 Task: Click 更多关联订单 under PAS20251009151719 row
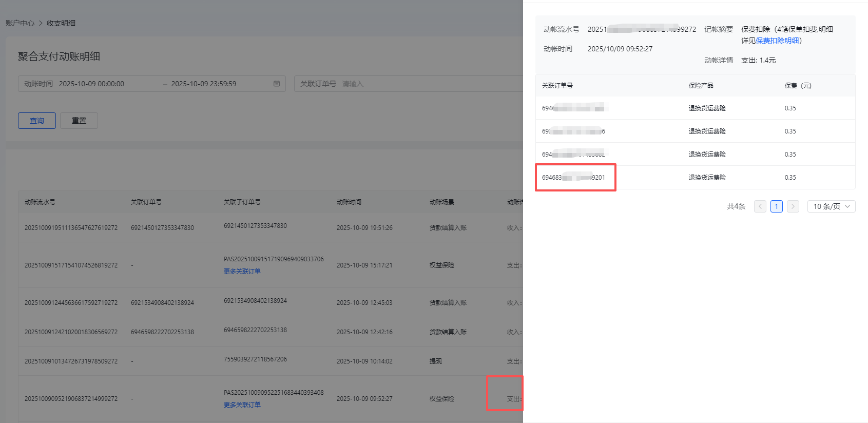(x=242, y=271)
